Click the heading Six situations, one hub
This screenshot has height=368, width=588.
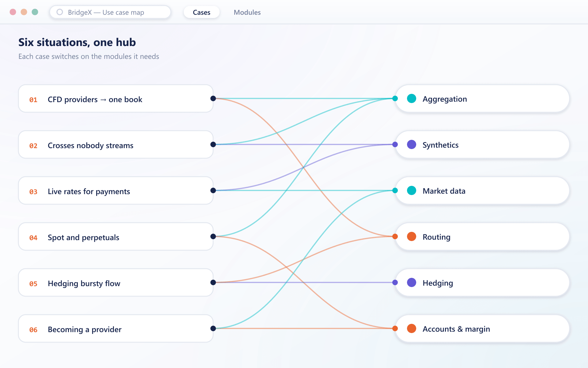click(x=77, y=42)
